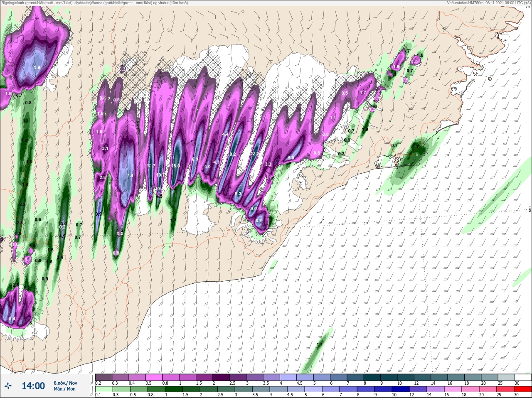
Task: Click the '8.nóv./ Nov' date label
Action: pyautogui.click(x=65, y=383)
